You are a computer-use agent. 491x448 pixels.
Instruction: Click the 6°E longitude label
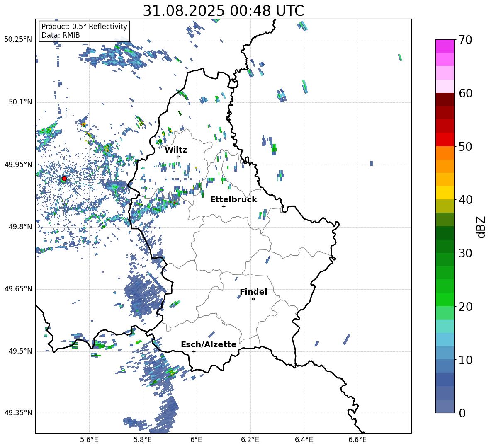196,440
